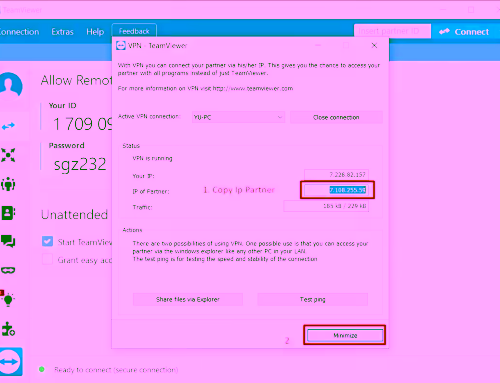The height and width of the screenshot is (383, 500).
Task: Click the Your ID number text
Action: 83,124
